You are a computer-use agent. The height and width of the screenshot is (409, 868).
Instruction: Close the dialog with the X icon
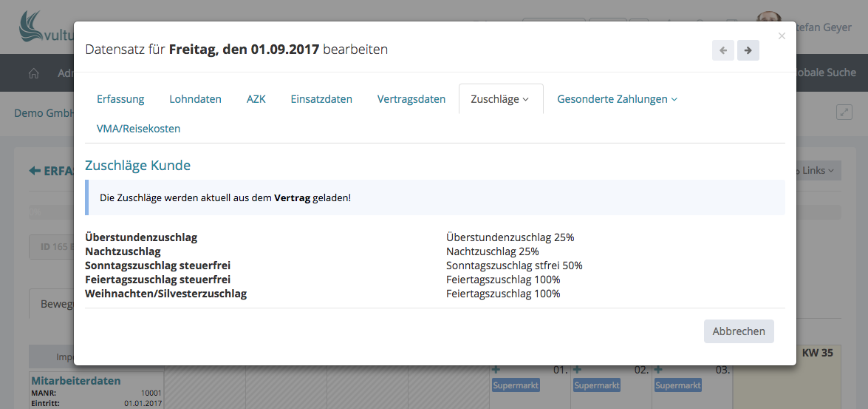click(x=782, y=36)
